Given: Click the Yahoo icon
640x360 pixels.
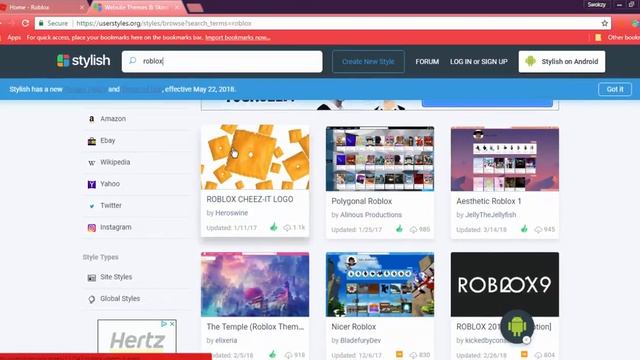Looking at the screenshot, I should point(92,184).
